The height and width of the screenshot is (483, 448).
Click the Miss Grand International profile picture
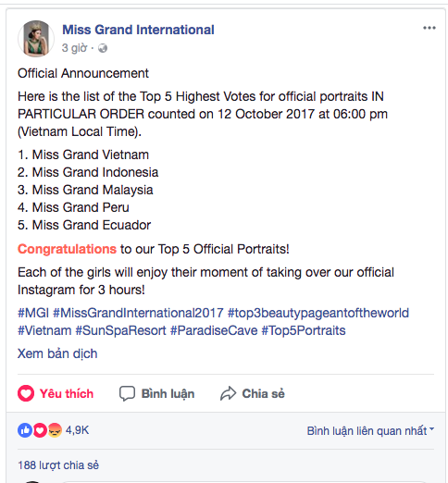pyautogui.click(x=36, y=39)
